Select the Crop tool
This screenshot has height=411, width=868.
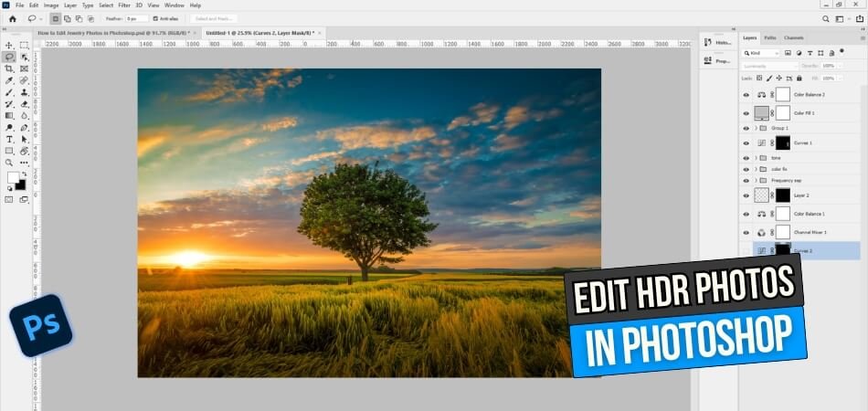tap(9, 68)
